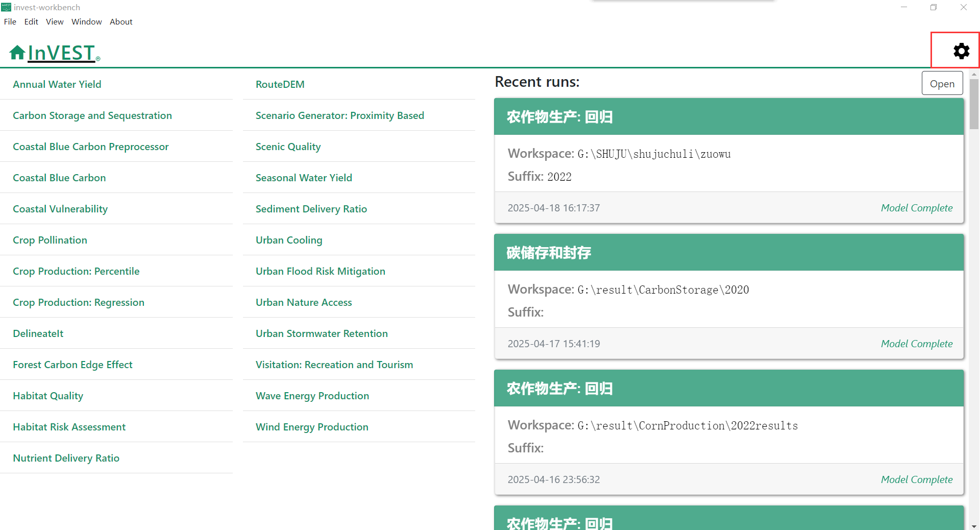Open recent run with workspace zuowu
This screenshot has width=980, height=530.
729,161
